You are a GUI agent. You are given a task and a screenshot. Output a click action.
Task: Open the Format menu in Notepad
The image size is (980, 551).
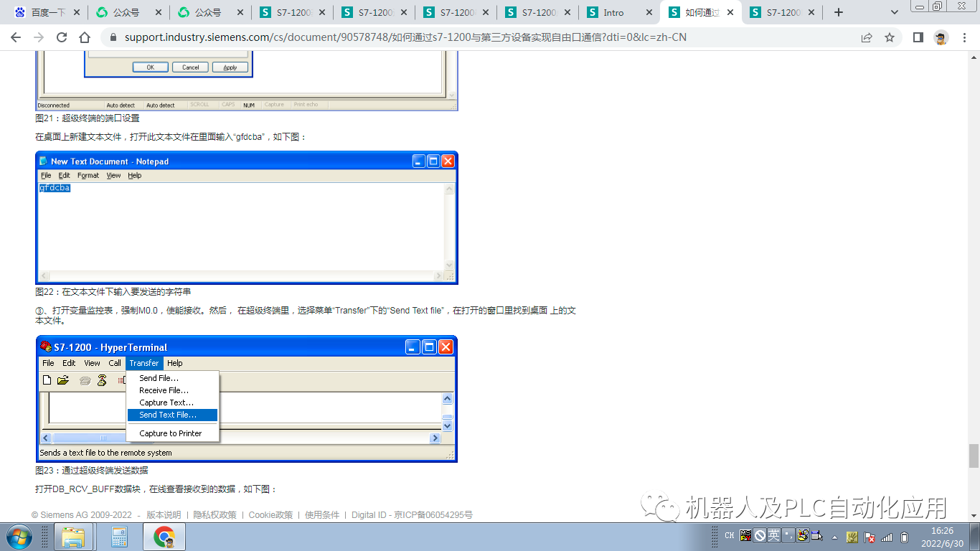click(88, 175)
